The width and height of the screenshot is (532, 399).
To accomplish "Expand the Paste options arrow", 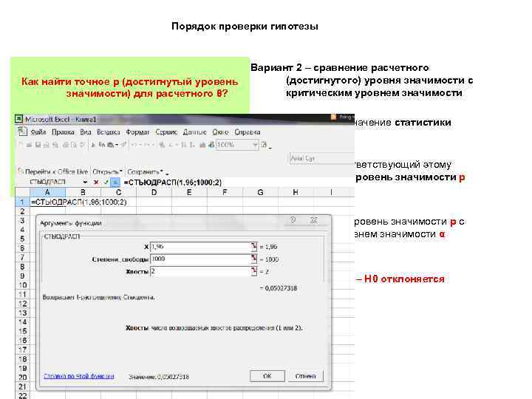I will [117, 146].
